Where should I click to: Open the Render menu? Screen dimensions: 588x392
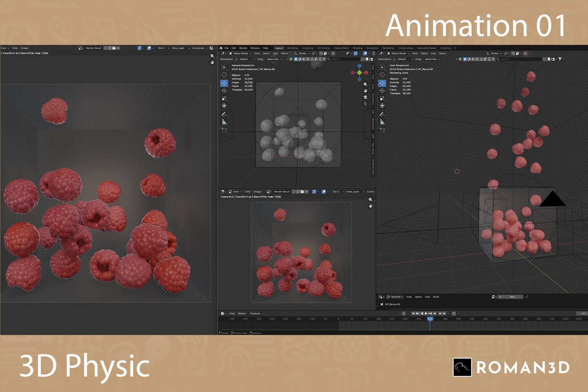click(243, 48)
